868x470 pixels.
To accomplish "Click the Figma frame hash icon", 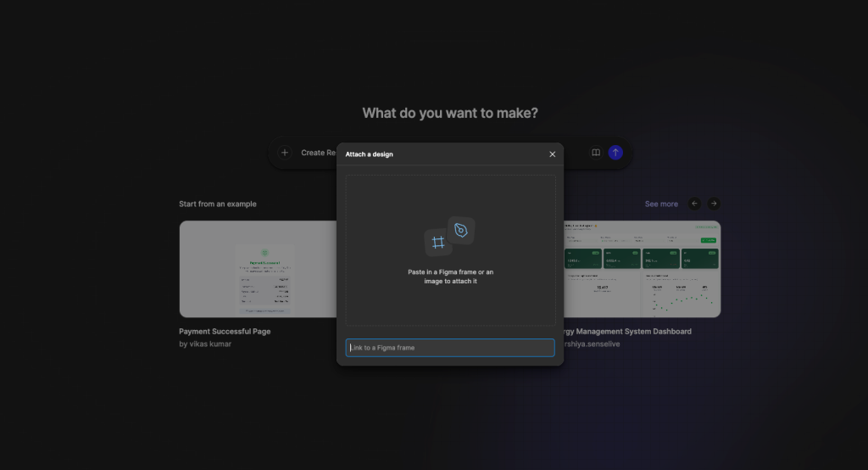I will 438,242.
